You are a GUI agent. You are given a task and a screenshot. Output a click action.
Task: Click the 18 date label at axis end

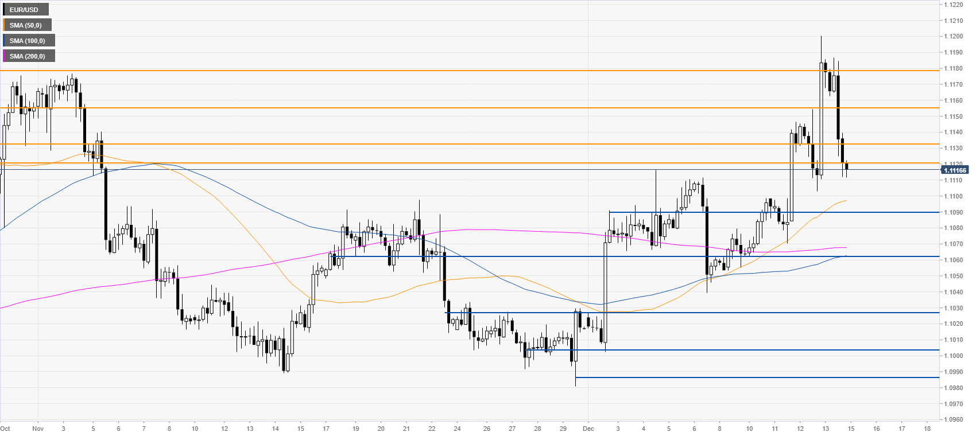coord(928,429)
